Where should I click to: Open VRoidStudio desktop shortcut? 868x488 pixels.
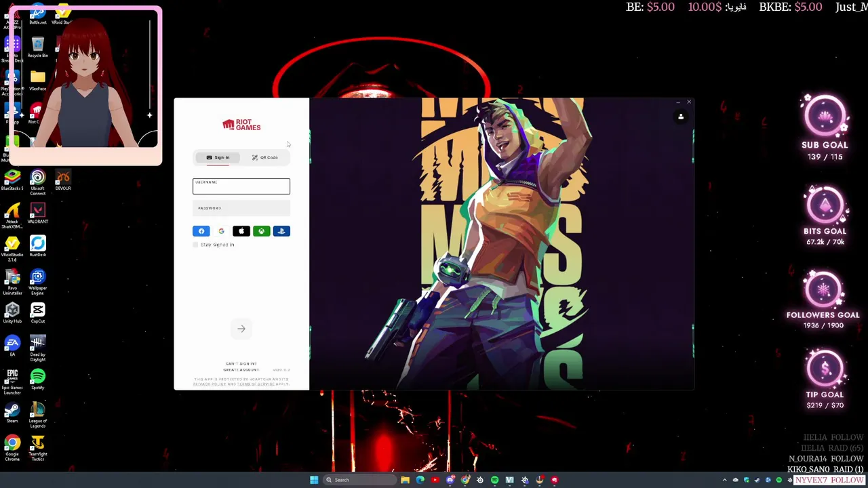click(x=12, y=249)
